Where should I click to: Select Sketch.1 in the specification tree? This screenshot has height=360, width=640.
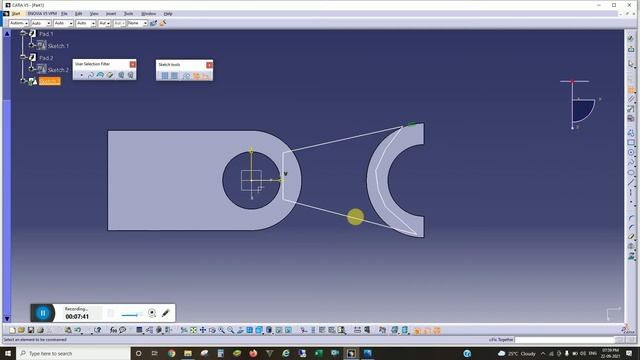[58, 46]
